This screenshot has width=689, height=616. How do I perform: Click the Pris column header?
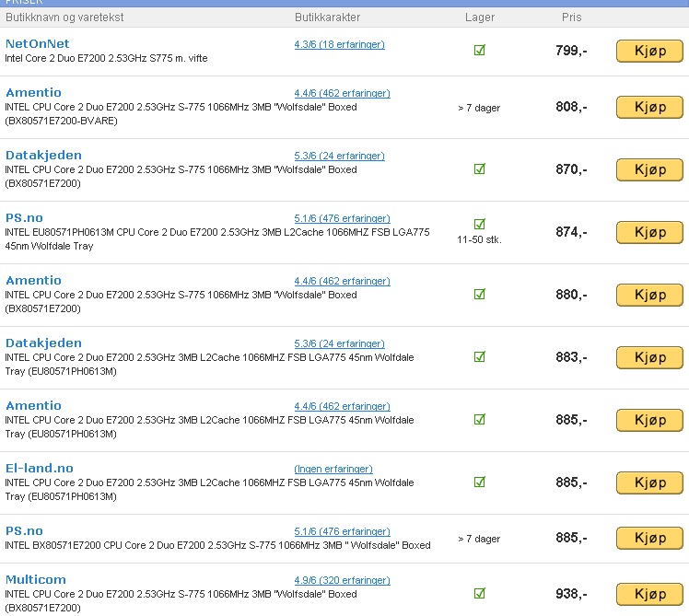pos(571,17)
